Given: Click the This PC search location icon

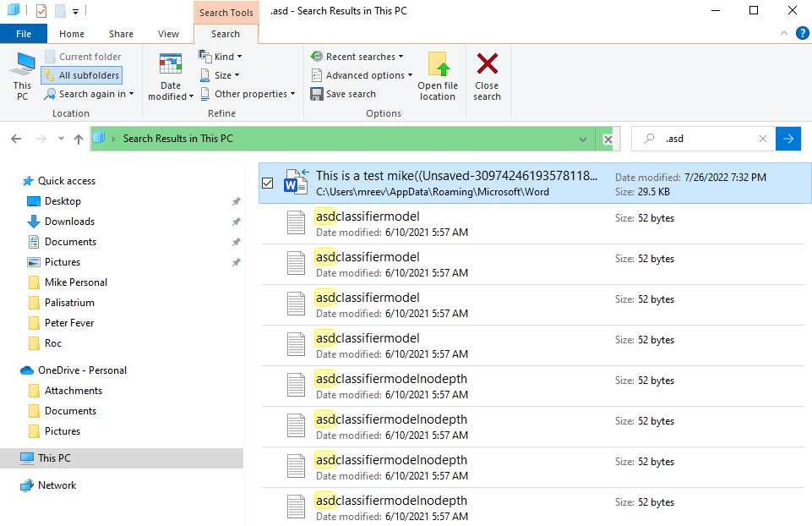Looking at the screenshot, I should point(22,76).
